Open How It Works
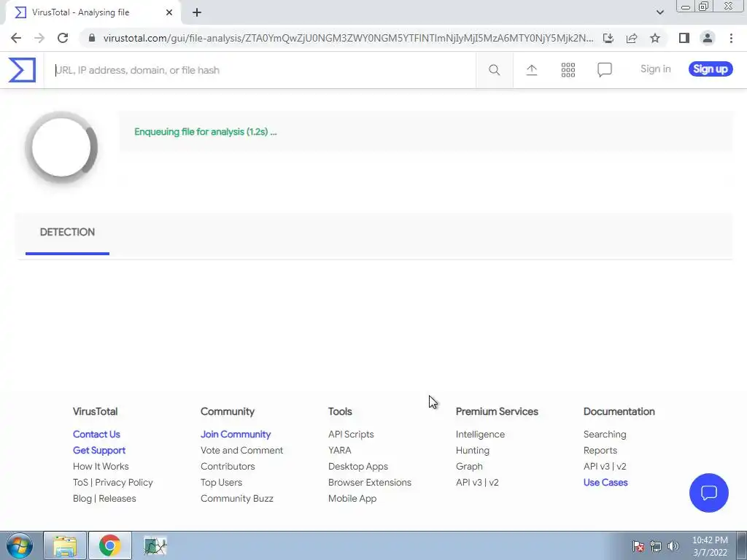Image resolution: width=747 pixels, height=560 pixels. [x=101, y=466]
